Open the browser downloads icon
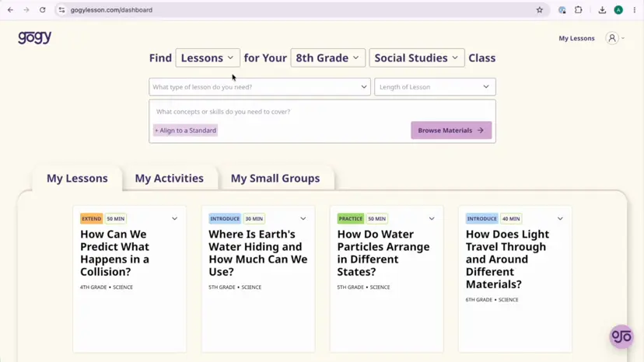Image resolution: width=644 pixels, height=362 pixels. click(602, 10)
